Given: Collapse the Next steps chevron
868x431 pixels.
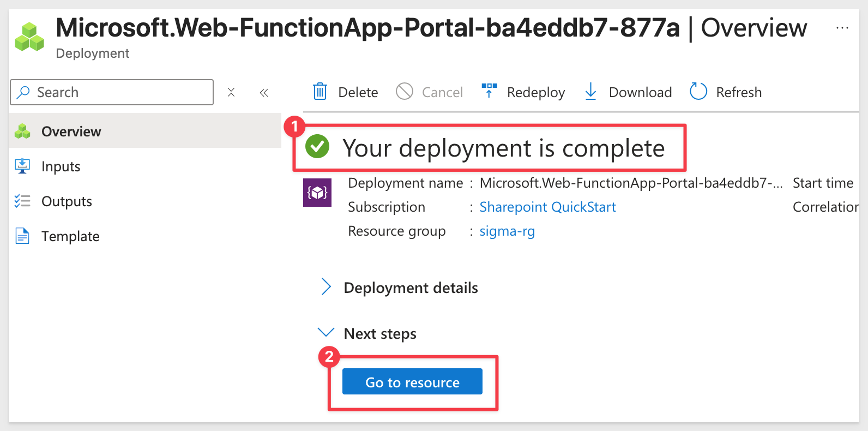Looking at the screenshot, I should [x=326, y=332].
